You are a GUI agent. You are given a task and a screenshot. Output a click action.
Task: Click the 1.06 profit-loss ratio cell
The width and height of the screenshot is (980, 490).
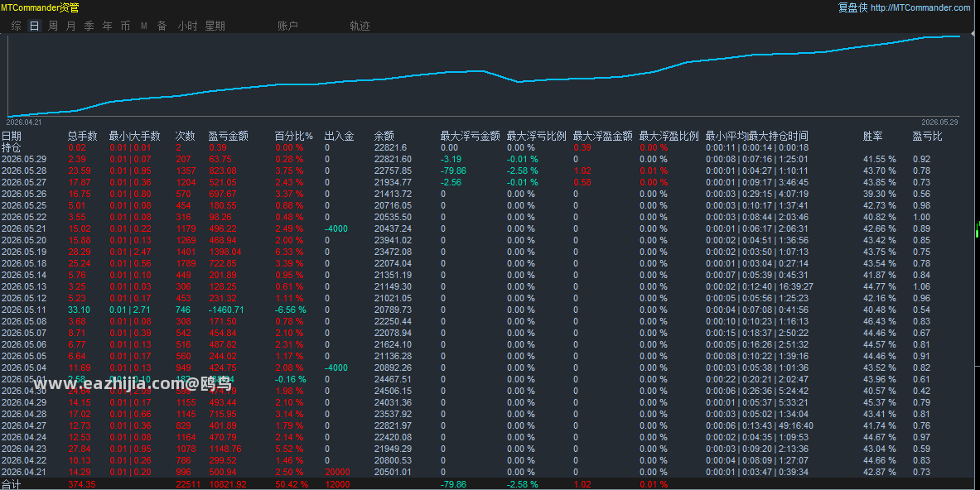(x=921, y=286)
